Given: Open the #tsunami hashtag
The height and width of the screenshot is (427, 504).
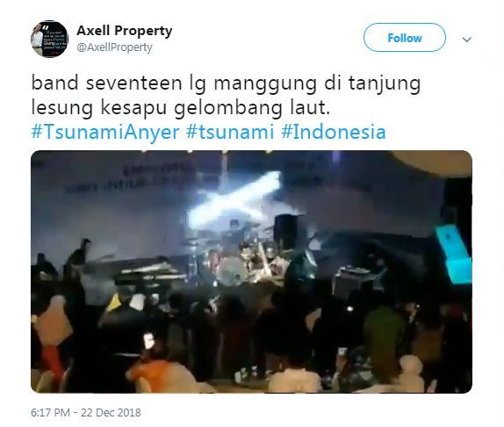Looking at the screenshot, I should pyautogui.click(x=230, y=132).
